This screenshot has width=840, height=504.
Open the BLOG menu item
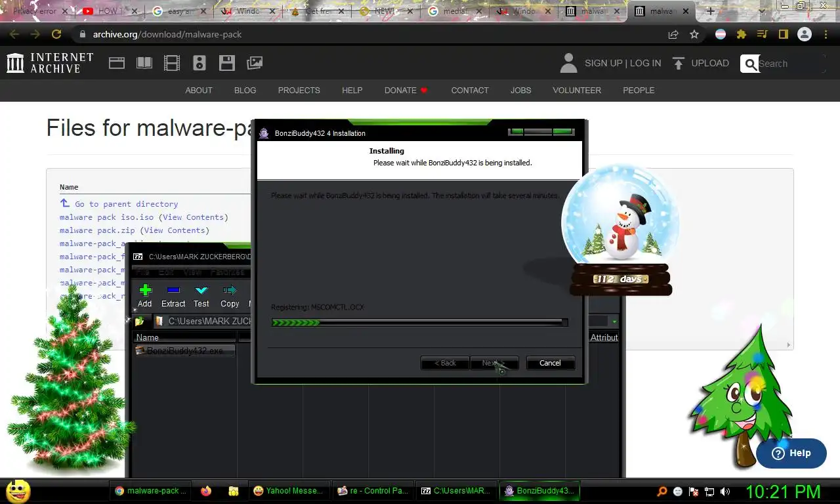pyautogui.click(x=245, y=90)
